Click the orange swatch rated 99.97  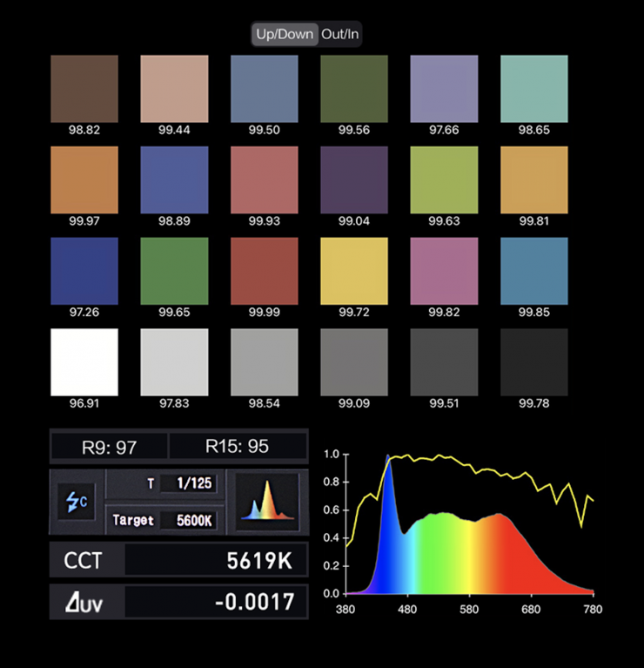84,179
